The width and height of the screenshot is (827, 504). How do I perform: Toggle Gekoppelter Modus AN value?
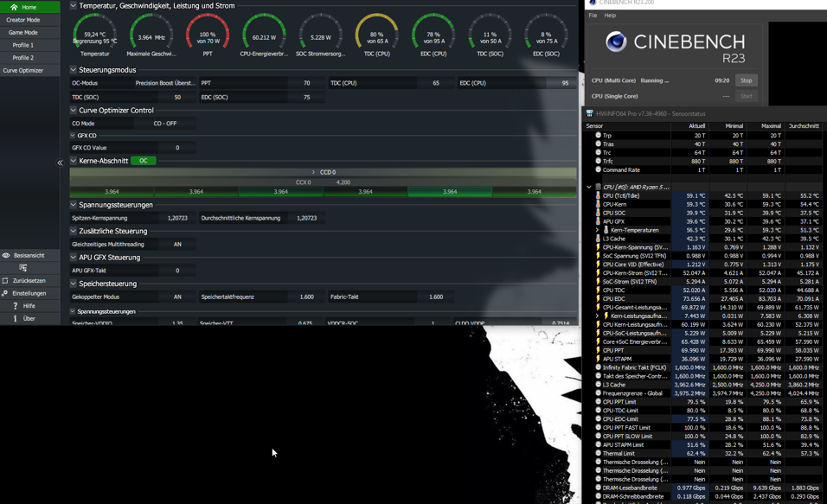click(177, 297)
